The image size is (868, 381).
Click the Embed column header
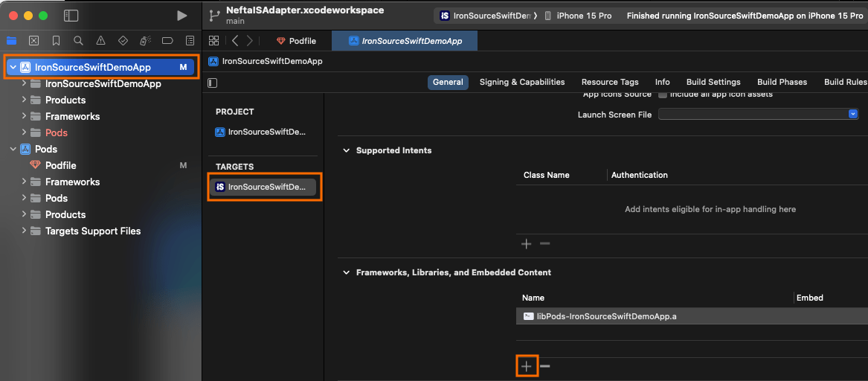809,298
